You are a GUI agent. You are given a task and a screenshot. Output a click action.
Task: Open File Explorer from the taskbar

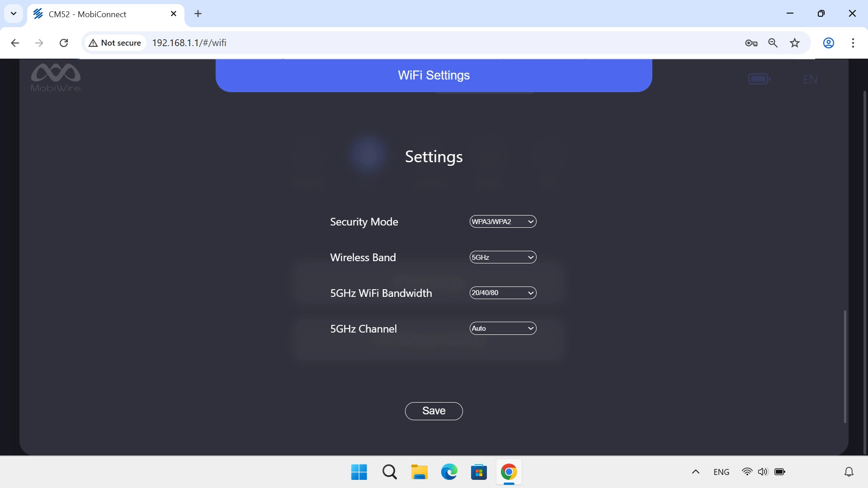click(x=419, y=472)
